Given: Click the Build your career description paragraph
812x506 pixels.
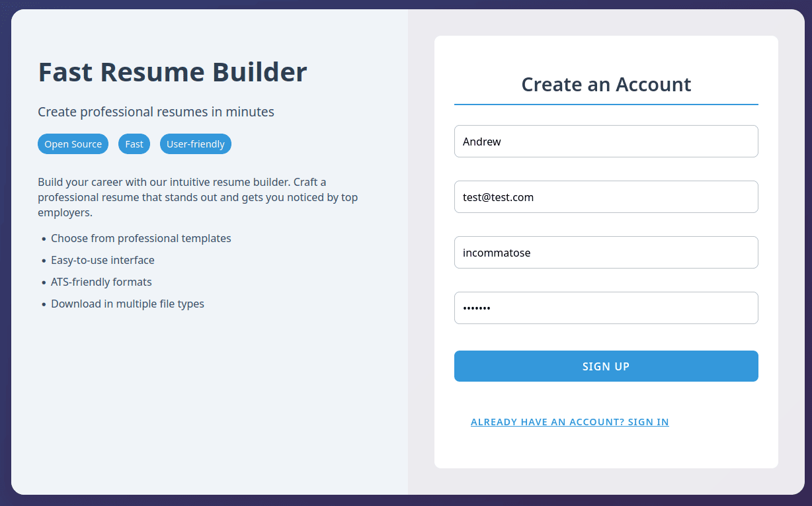Looking at the screenshot, I should click(198, 197).
